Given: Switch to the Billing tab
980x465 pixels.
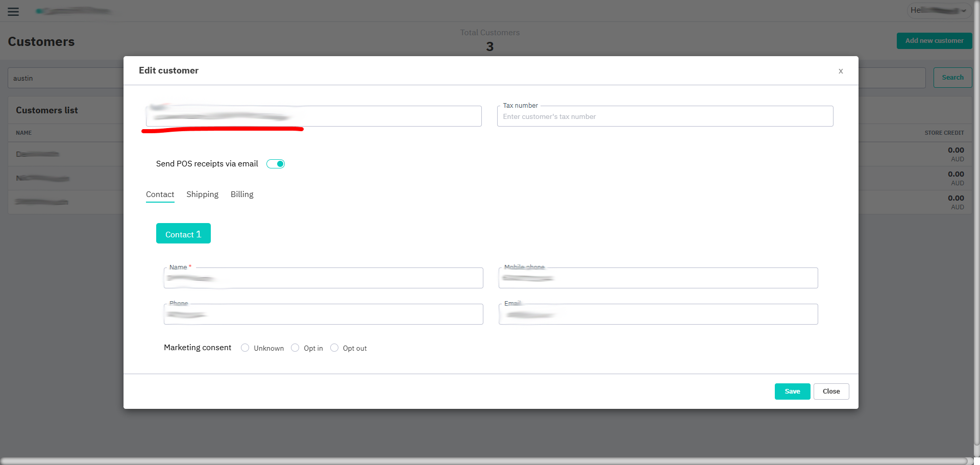Looking at the screenshot, I should [x=242, y=194].
